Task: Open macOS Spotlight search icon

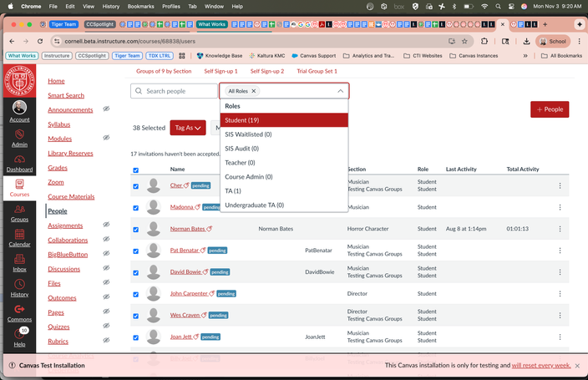Action: (x=498, y=7)
